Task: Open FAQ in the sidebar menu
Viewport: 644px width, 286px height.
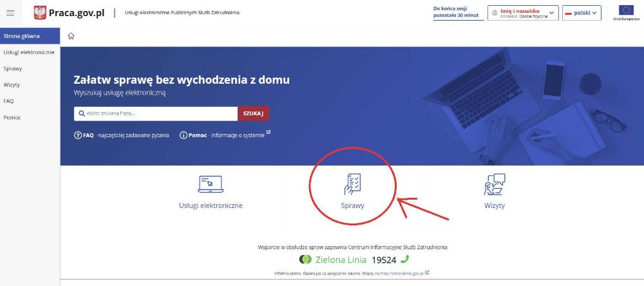Action: [30, 101]
